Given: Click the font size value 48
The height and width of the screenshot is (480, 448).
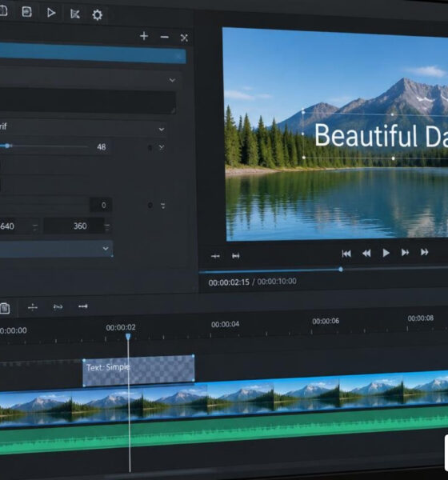Looking at the screenshot, I should (x=102, y=147).
